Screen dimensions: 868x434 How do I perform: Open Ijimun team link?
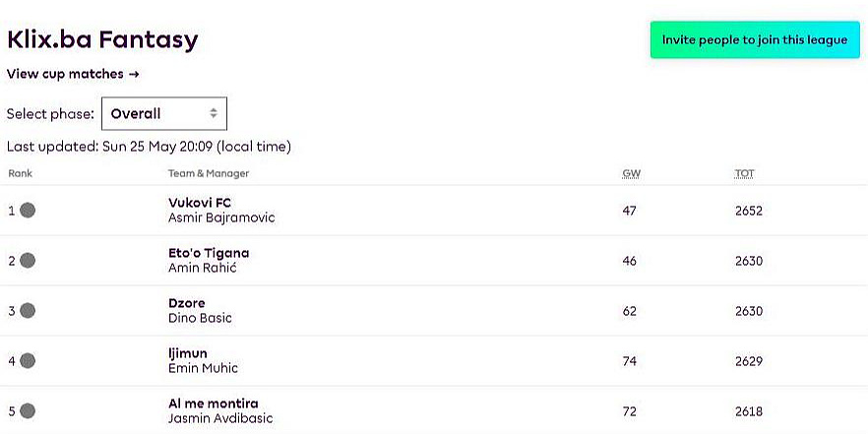(188, 353)
